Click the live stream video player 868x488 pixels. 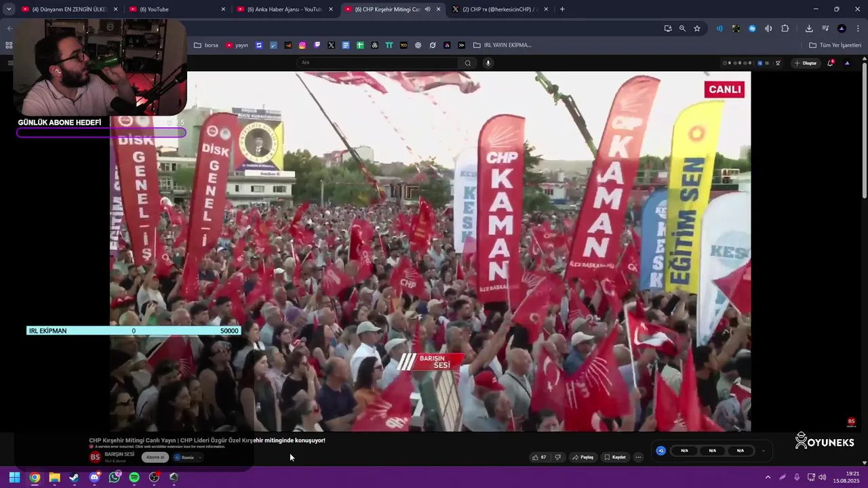tap(430, 251)
